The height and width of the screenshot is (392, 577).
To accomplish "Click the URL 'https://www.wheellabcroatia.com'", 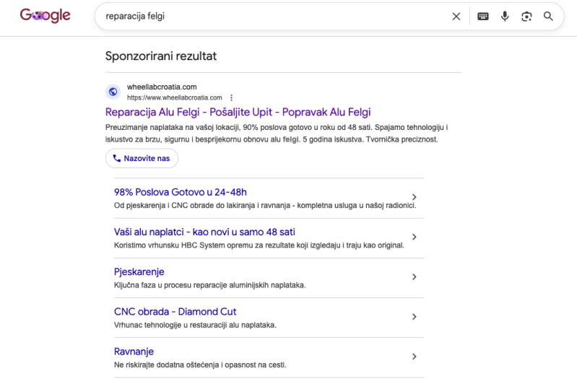I will click(x=175, y=97).
